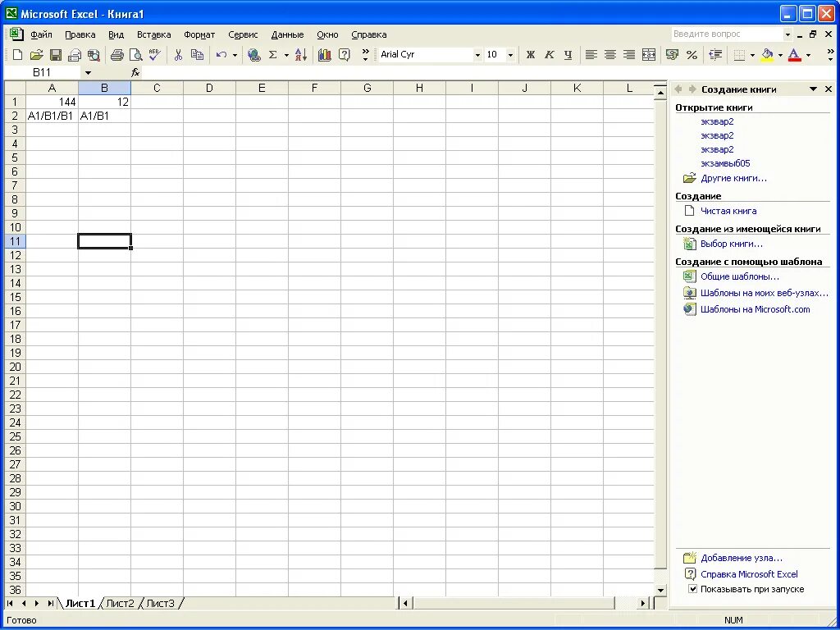Image resolution: width=840 pixels, height=630 pixels.
Task: Open AutoSum functions dropdown arrow
Action: click(286, 55)
